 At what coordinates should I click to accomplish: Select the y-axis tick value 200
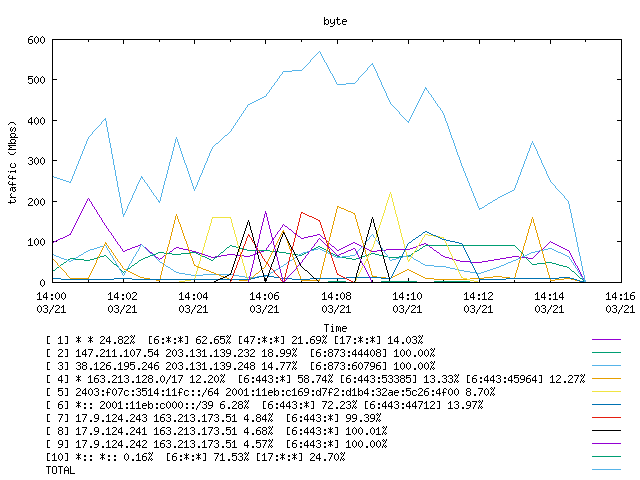(x=36, y=202)
